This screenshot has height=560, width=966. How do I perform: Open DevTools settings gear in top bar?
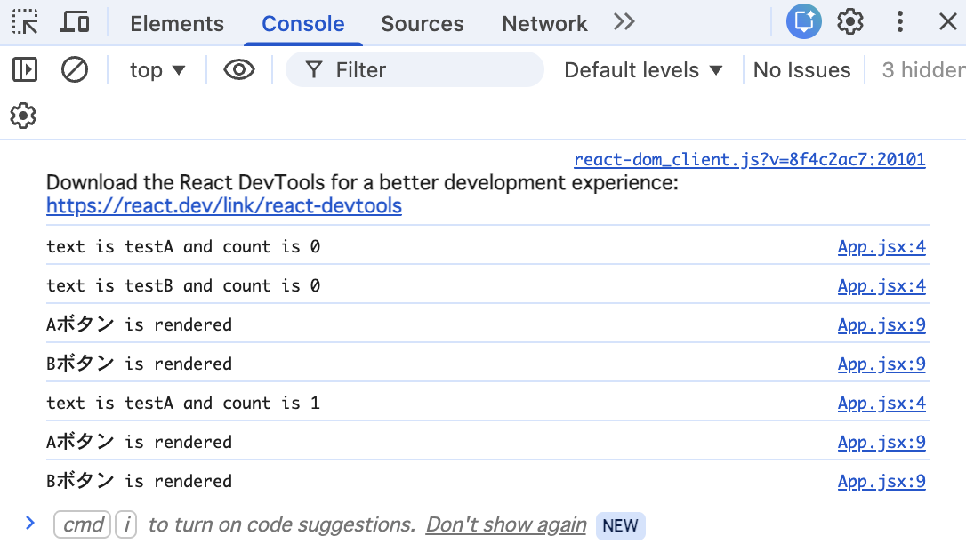point(851,22)
